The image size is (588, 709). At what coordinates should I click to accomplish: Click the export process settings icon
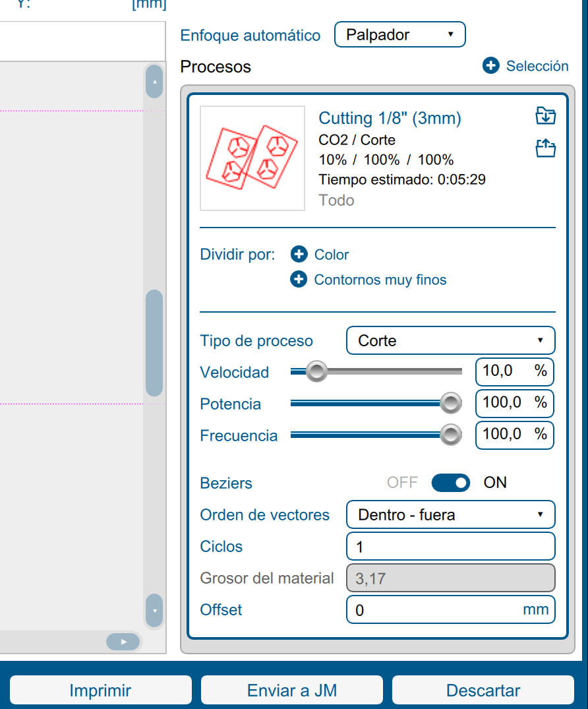(545, 149)
